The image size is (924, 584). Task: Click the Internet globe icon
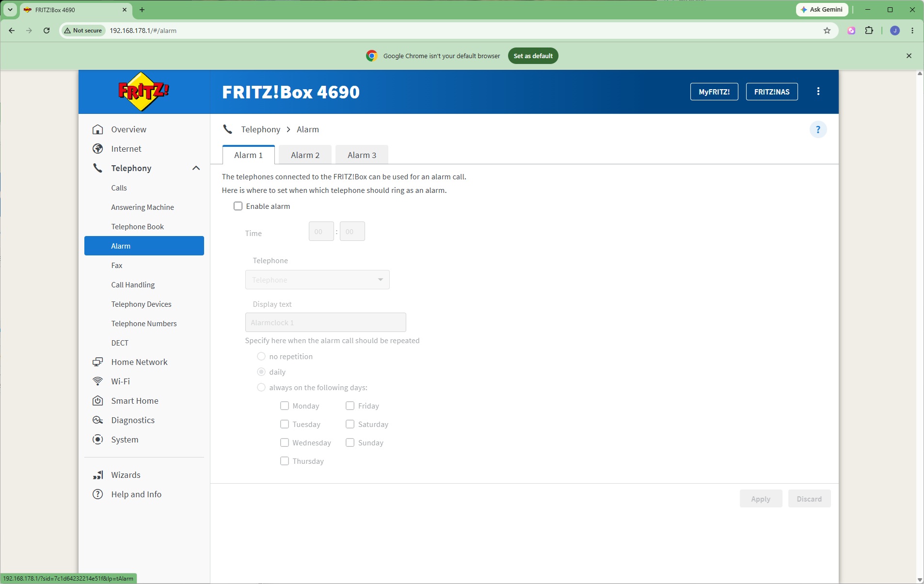[98, 149]
